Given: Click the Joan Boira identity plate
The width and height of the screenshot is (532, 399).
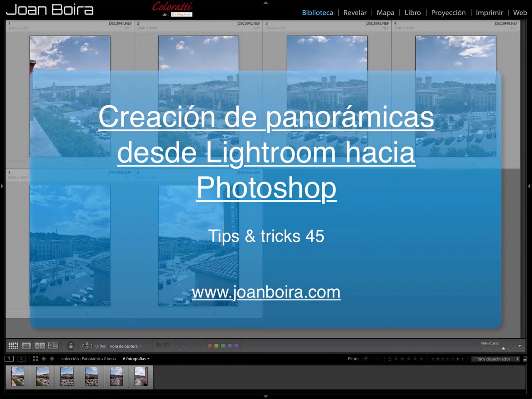Looking at the screenshot, I should (50, 10).
